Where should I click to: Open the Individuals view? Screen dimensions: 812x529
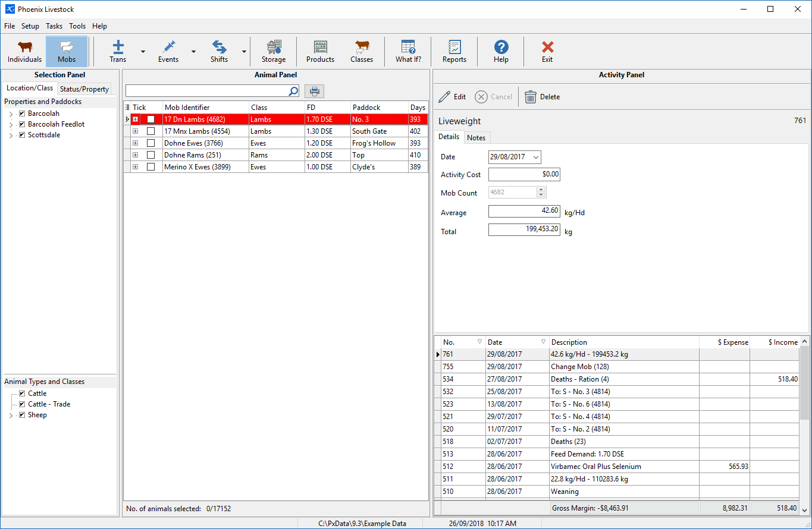(25, 52)
